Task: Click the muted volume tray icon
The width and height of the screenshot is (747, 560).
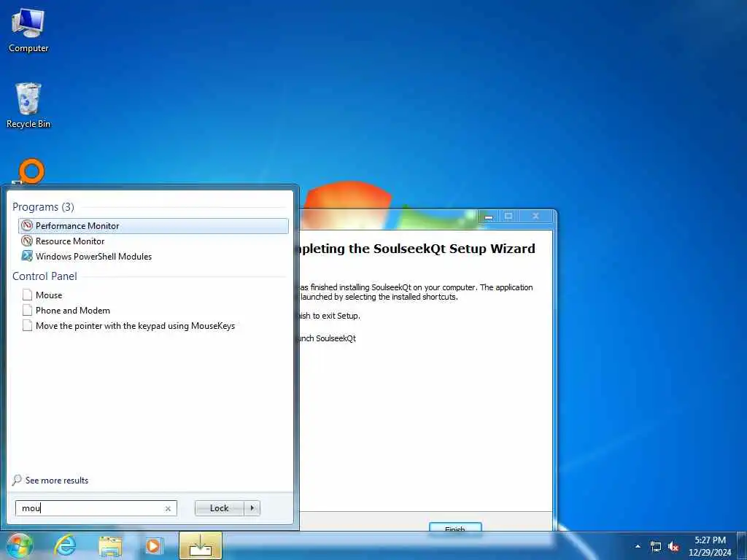Action: [x=673, y=547]
